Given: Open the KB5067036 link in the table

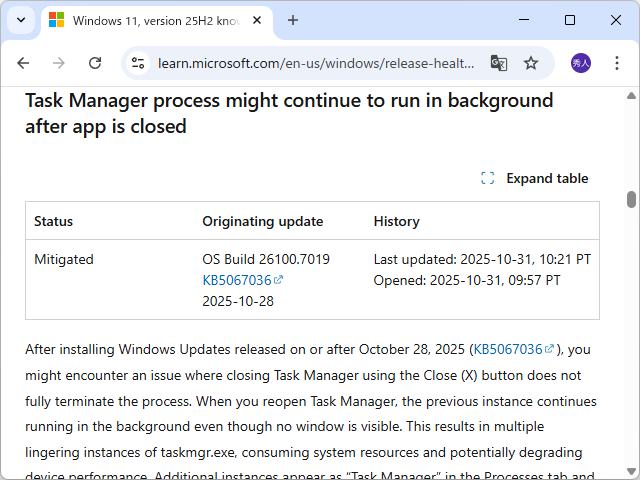Looking at the screenshot, I should click(x=242, y=280).
